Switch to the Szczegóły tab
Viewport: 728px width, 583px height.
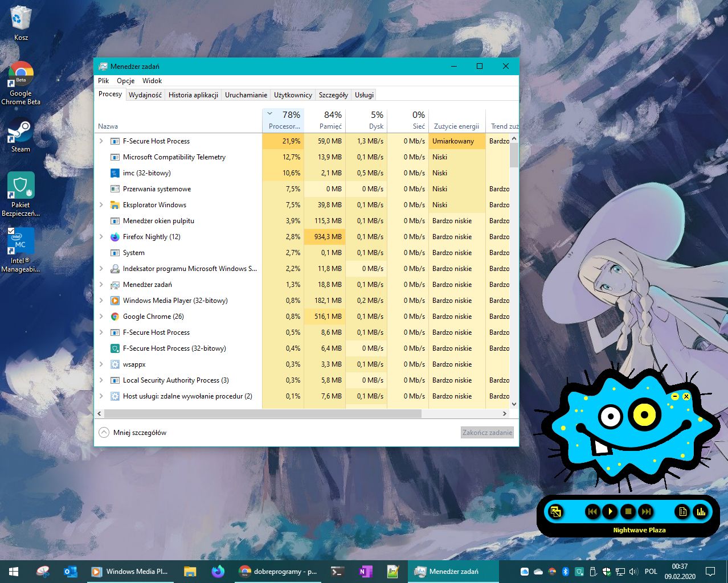(x=333, y=95)
